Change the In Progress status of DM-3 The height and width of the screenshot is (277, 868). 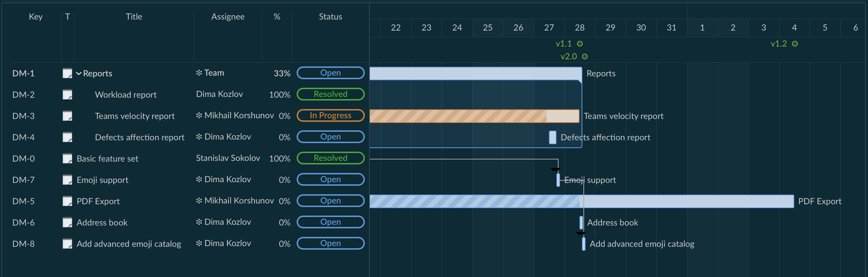(330, 115)
